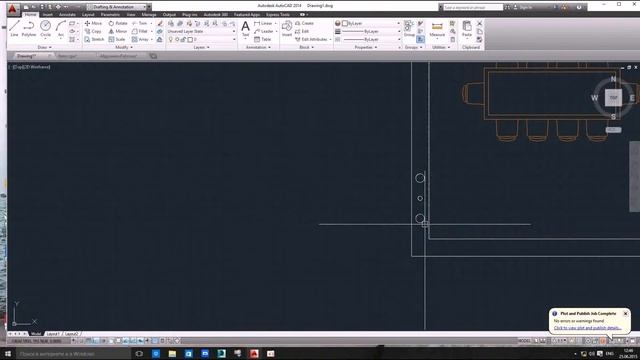Click Edit Attributes in Block panel
The height and width of the screenshot is (360, 640).
(x=313, y=40)
